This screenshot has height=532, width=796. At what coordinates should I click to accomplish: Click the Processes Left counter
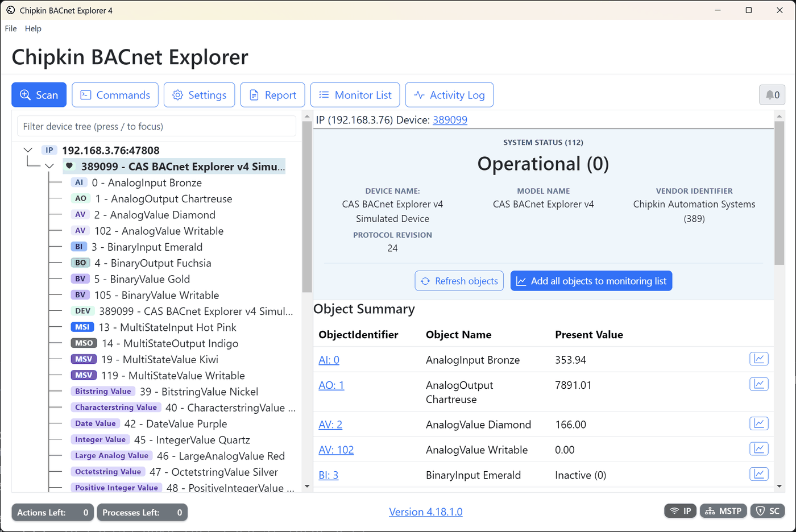(x=142, y=512)
